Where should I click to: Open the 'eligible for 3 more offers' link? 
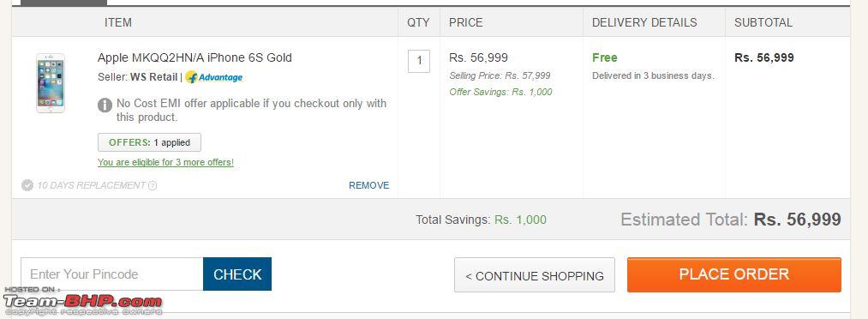[165, 162]
